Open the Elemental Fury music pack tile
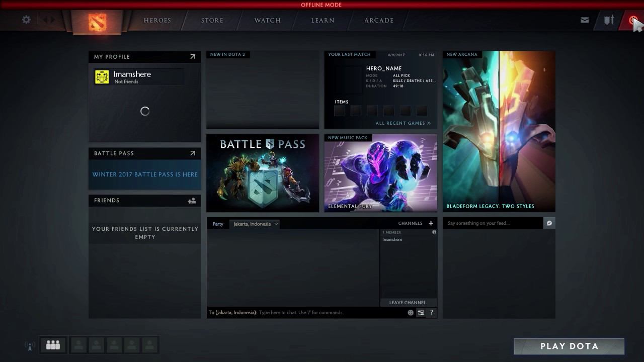644x362 pixels. (x=381, y=173)
